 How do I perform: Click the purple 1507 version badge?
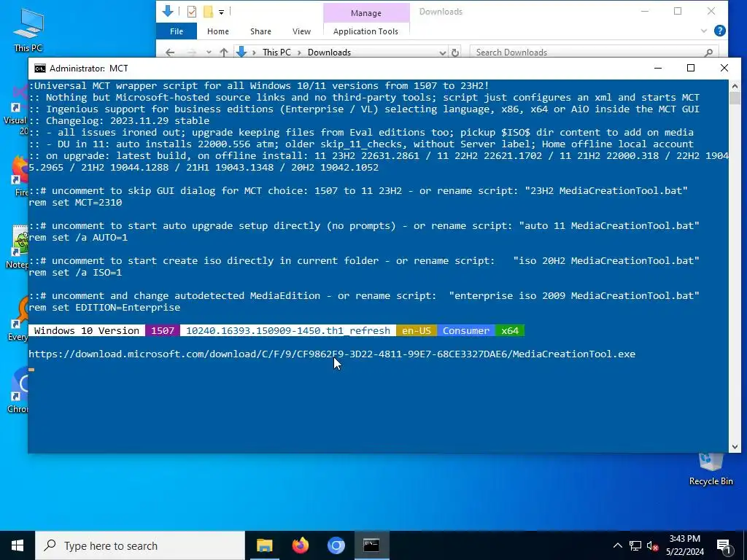(x=163, y=330)
